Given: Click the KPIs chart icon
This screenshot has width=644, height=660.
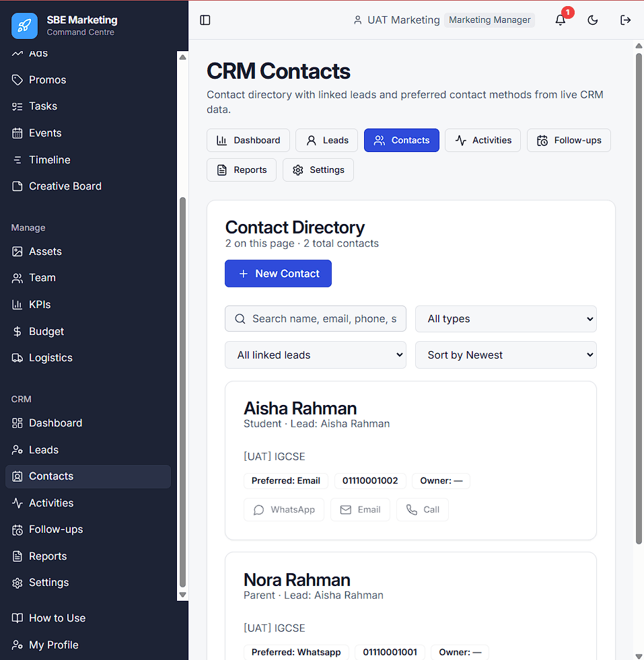Looking at the screenshot, I should coord(17,304).
